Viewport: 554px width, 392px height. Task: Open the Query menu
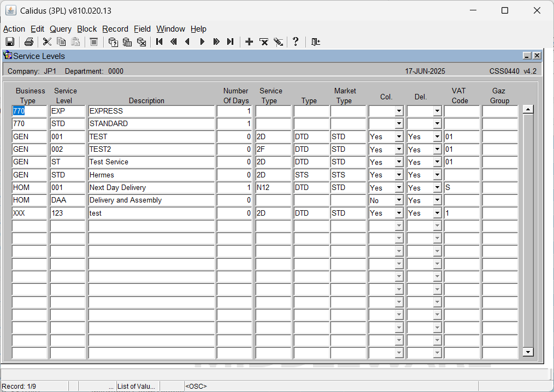(61, 29)
